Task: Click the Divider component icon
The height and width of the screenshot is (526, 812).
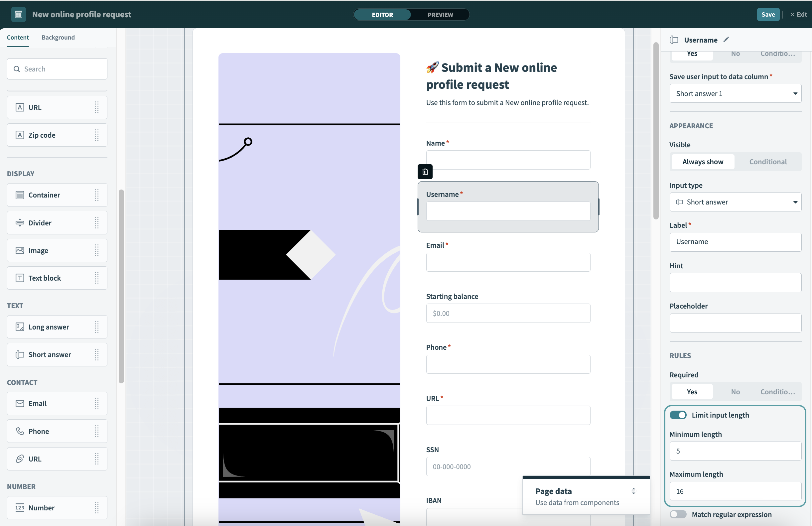Action: pos(20,223)
